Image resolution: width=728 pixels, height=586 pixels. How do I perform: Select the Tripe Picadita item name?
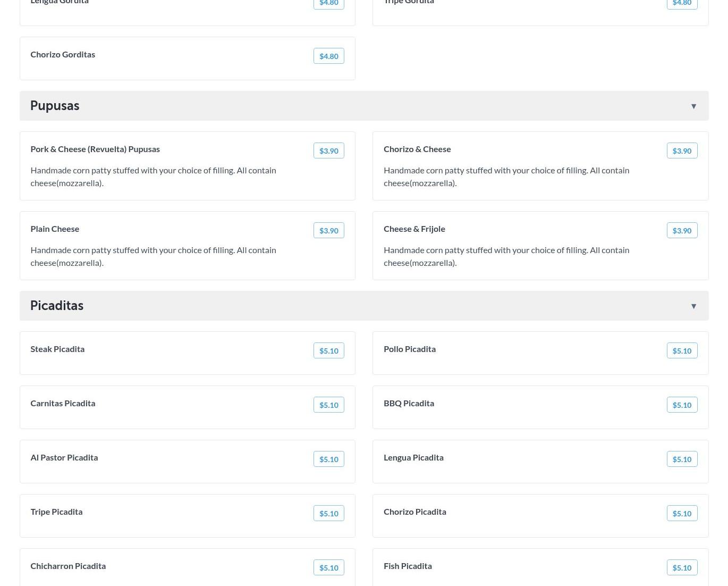point(56,512)
